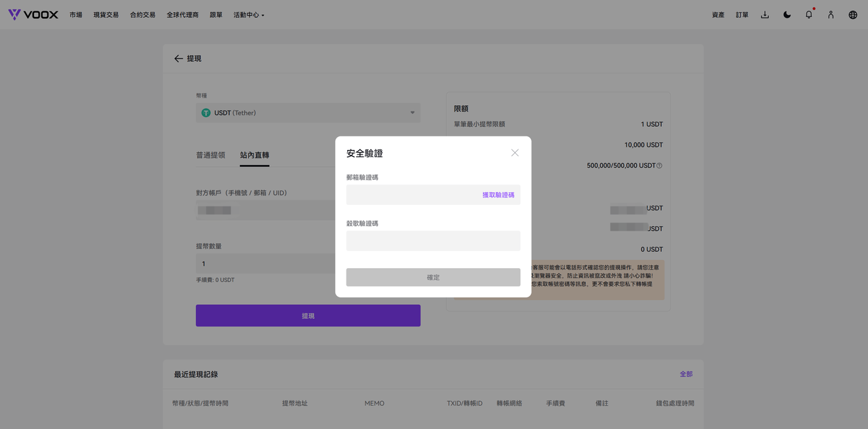Click 最近提現記錄 heading
Screen dimensions: 868x429
coord(196,375)
